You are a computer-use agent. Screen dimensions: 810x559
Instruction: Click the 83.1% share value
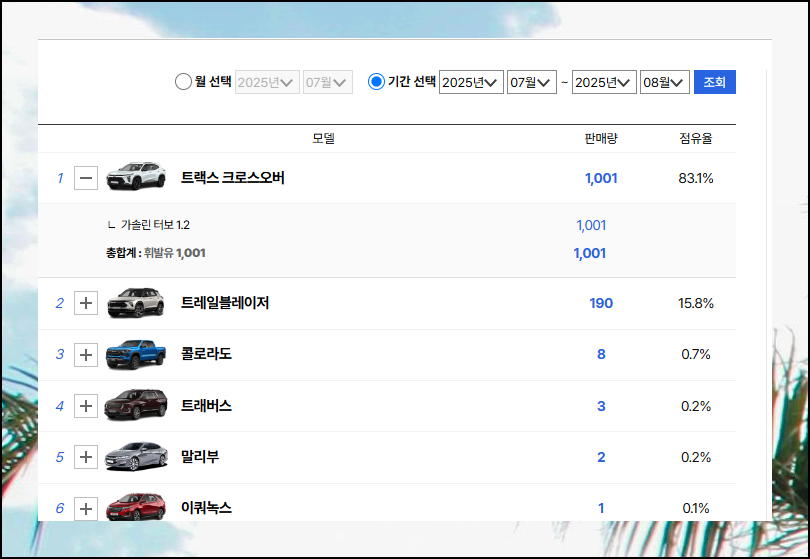pyautogui.click(x=695, y=178)
